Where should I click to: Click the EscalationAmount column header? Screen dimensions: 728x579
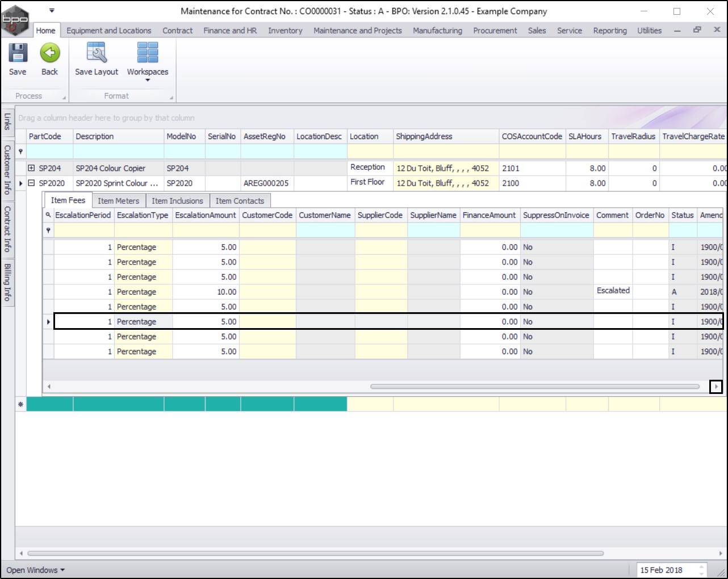pyautogui.click(x=205, y=215)
